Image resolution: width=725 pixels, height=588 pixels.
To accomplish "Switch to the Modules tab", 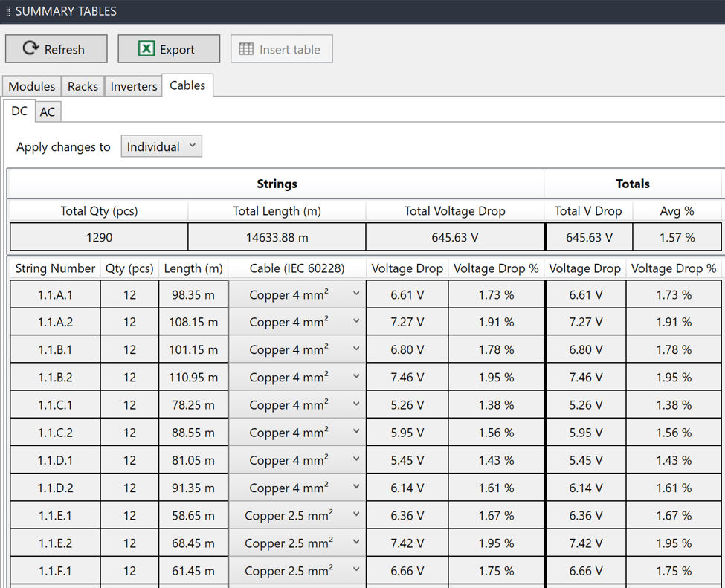I will coord(32,86).
